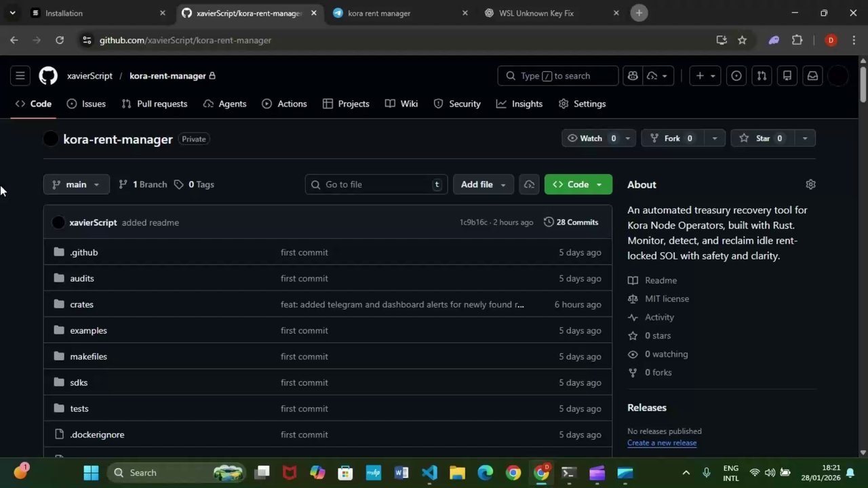Switch to the Issues tab
Screen dimensions: 868x488
(x=86, y=104)
